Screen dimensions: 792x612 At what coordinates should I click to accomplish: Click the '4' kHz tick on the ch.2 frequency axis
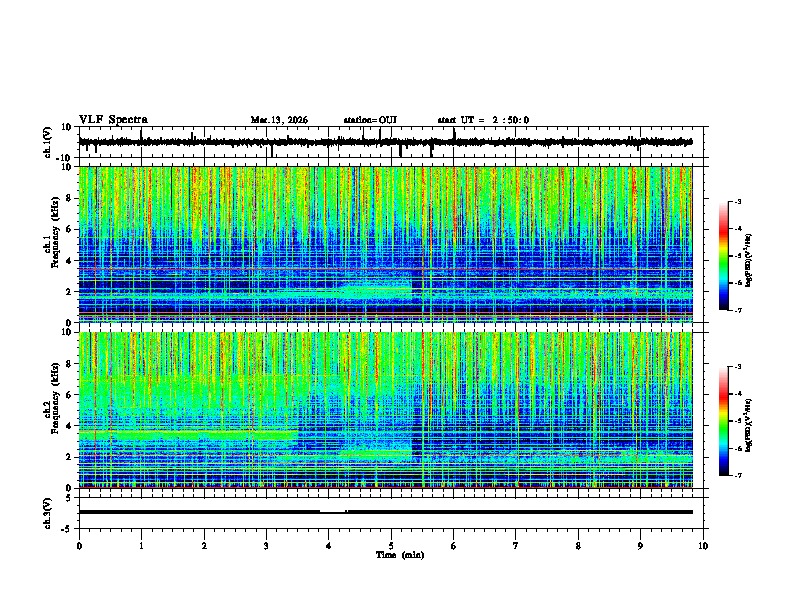pyautogui.click(x=69, y=426)
